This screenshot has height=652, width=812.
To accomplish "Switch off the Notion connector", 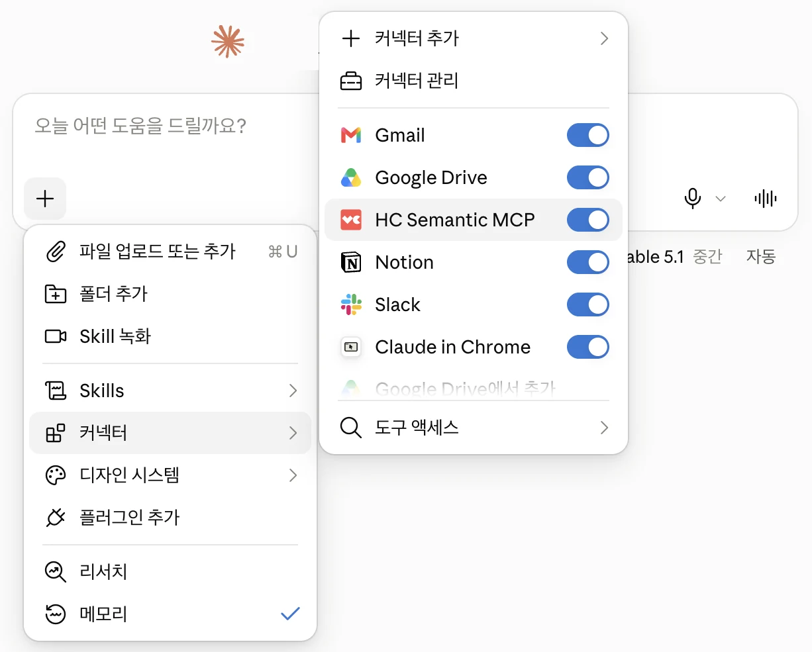I will point(588,262).
